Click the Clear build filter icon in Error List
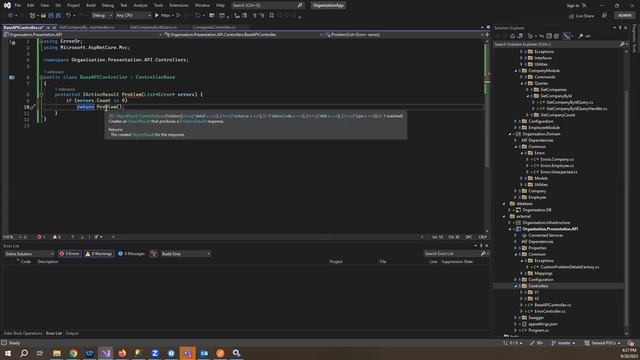Image resolution: width=640 pixels, height=360 pixels. 154,254
